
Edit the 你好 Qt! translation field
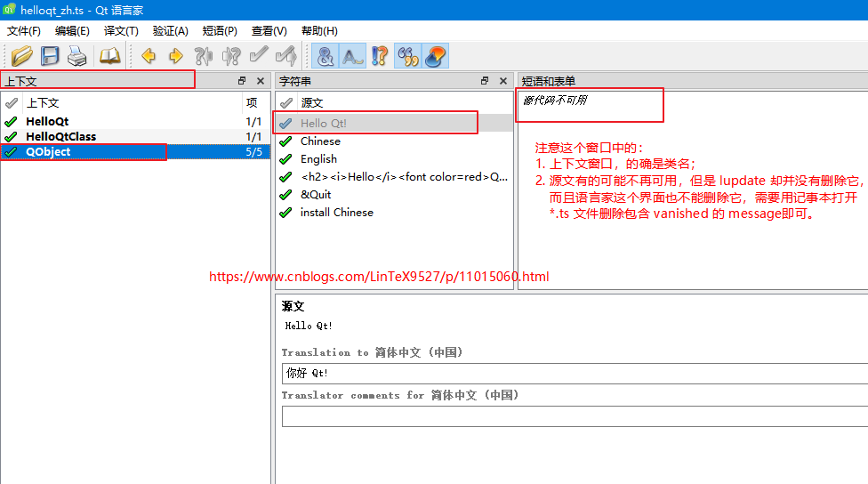[x=575, y=374]
